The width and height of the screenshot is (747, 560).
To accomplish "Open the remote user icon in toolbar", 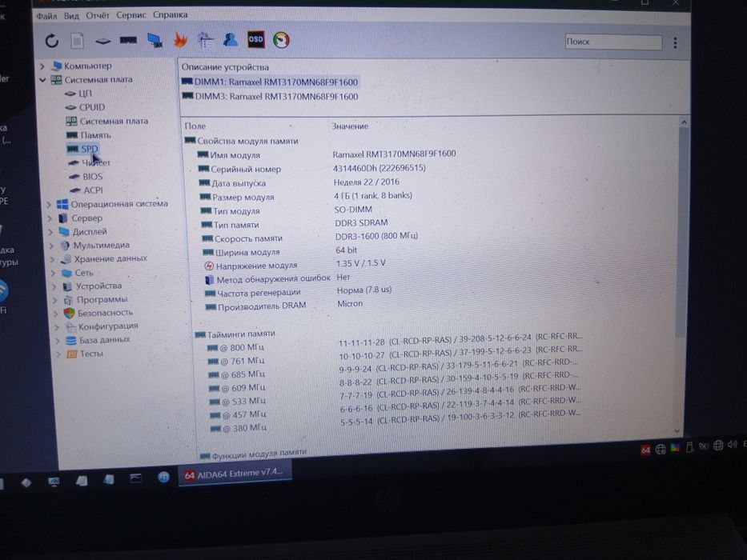I will [x=231, y=39].
